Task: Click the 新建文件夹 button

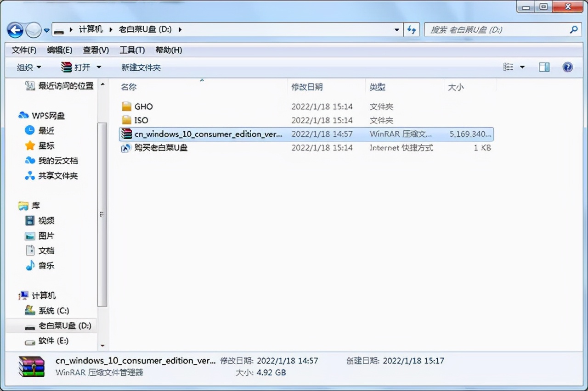Action: click(141, 67)
